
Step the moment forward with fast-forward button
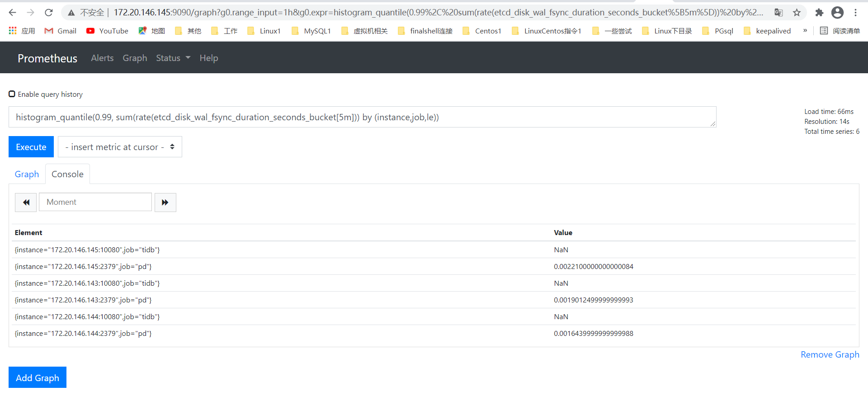[x=165, y=202]
